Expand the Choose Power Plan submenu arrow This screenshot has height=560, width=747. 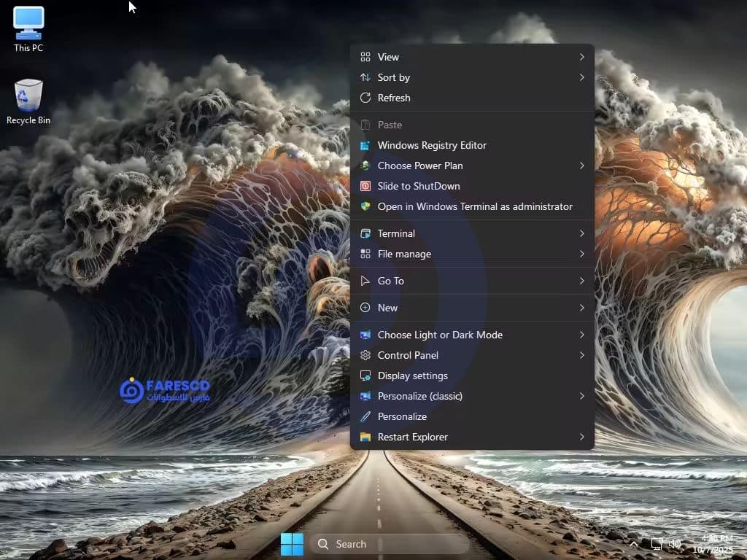coord(581,166)
